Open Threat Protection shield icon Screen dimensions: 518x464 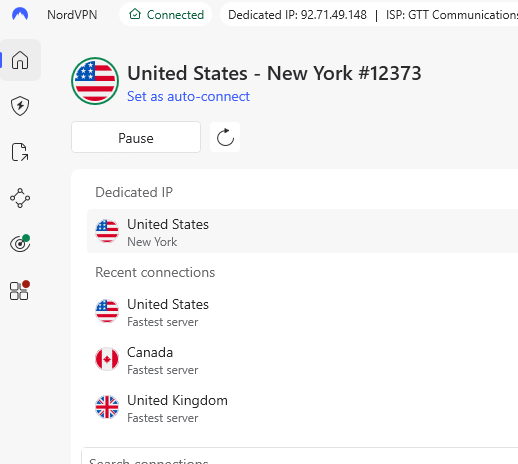coord(20,106)
